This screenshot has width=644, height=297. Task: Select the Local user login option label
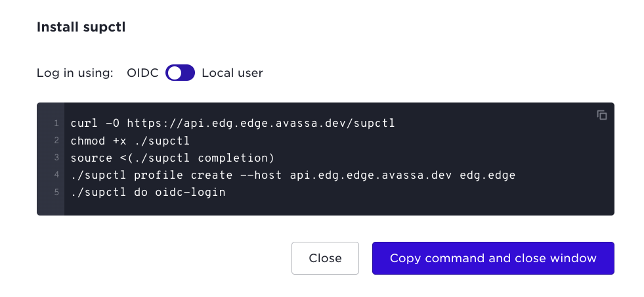click(x=232, y=73)
